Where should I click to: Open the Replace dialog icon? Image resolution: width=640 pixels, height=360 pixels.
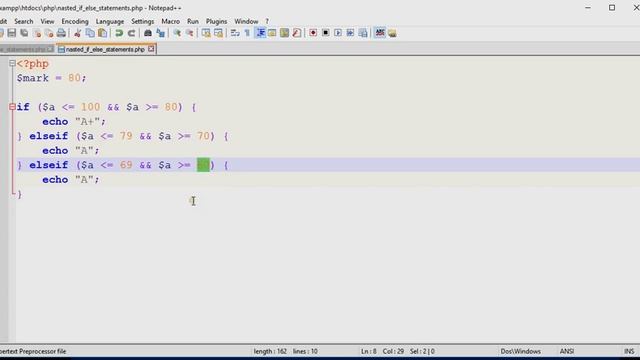pos(160,33)
